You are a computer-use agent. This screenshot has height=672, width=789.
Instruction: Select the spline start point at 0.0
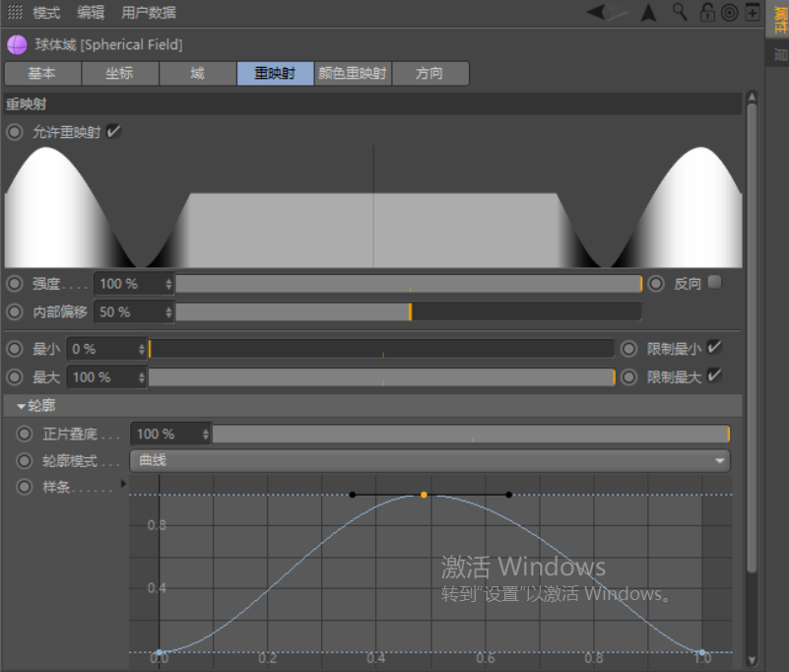(159, 652)
